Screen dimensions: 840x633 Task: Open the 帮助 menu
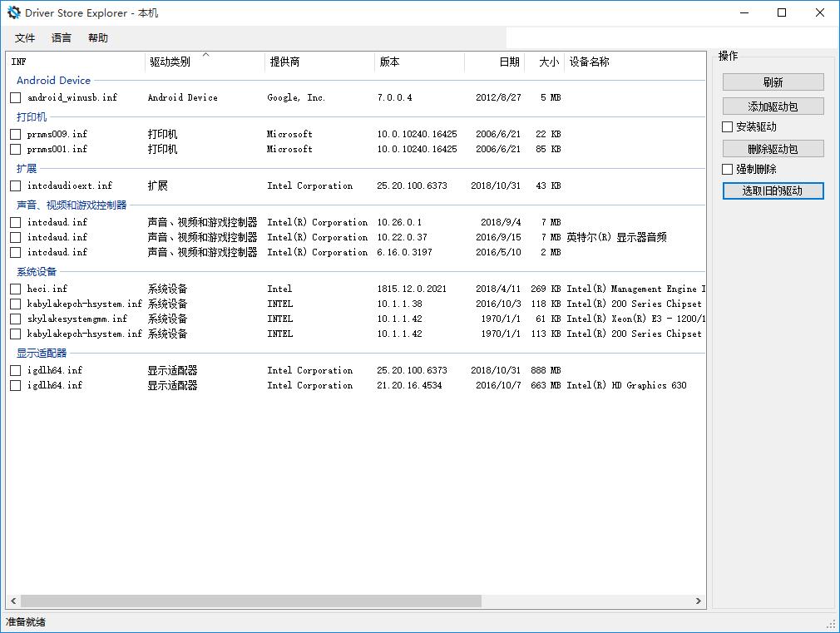[x=98, y=38]
